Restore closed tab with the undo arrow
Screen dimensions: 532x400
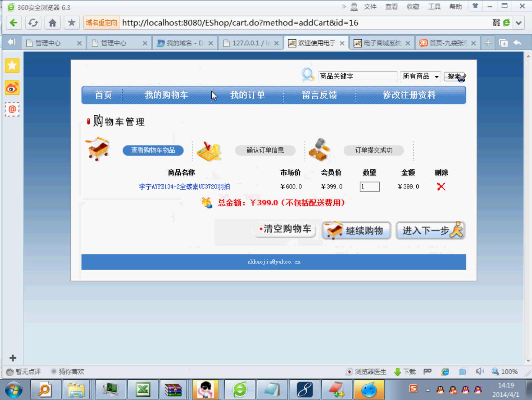[x=518, y=43]
